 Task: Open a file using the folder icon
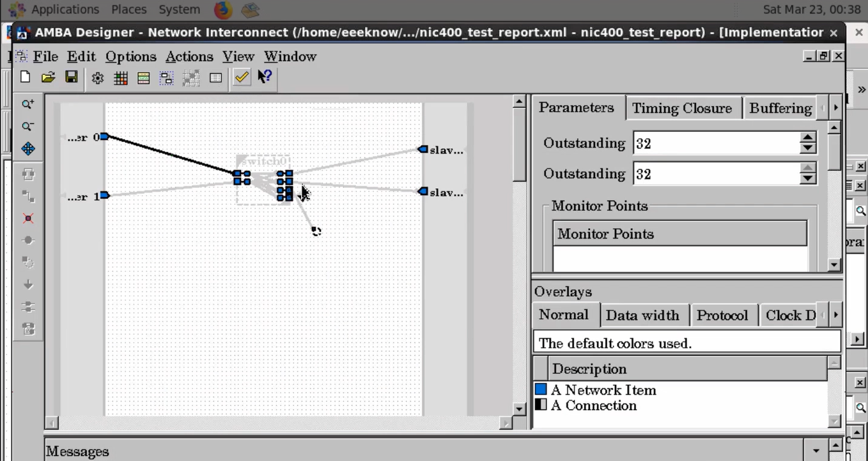coord(48,77)
